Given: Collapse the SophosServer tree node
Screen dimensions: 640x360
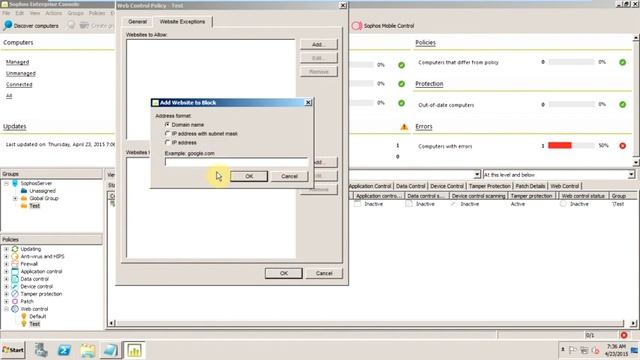Looking at the screenshot, I should (x=7, y=184).
